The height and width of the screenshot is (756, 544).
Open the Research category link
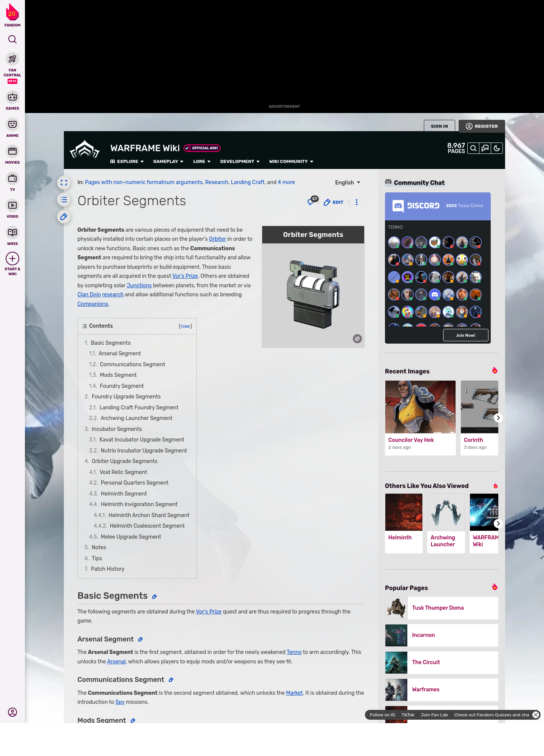(217, 182)
